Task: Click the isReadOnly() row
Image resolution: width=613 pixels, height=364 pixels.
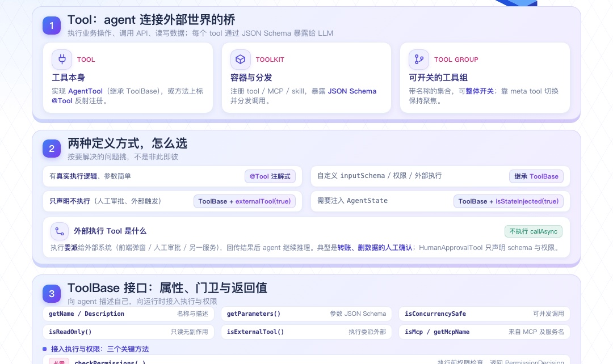Action: (129, 332)
